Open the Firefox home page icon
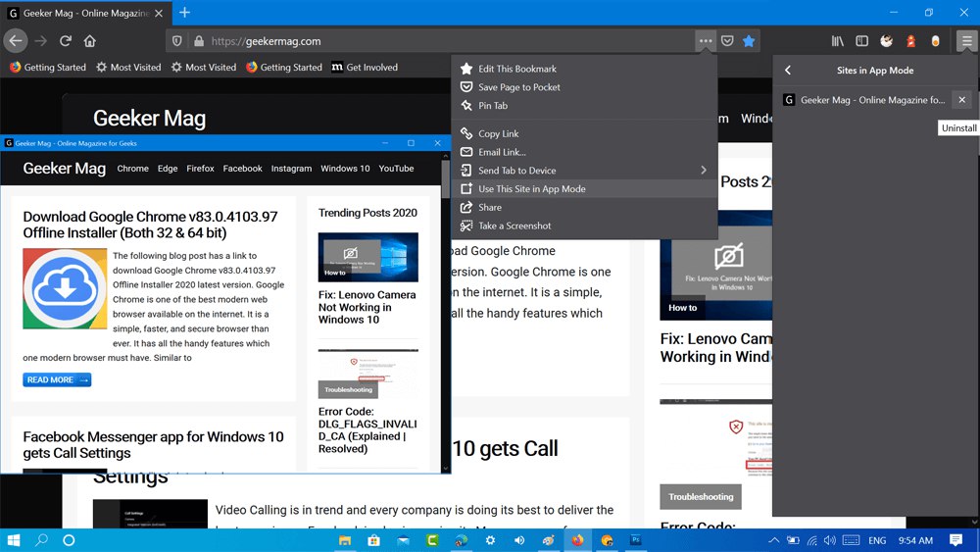The height and width of the screenshot is (552, 980). (x=90, y=41)
